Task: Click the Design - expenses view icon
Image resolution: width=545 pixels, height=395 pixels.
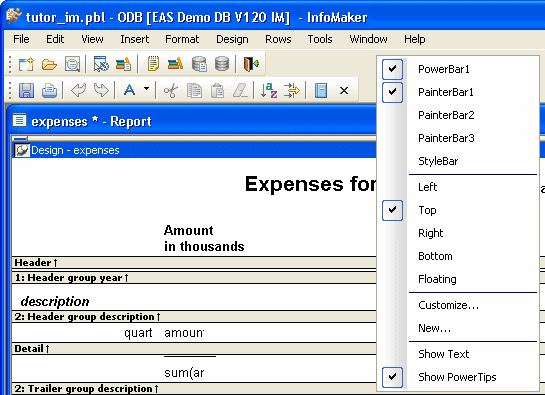Action: click(x=22, y=150)
